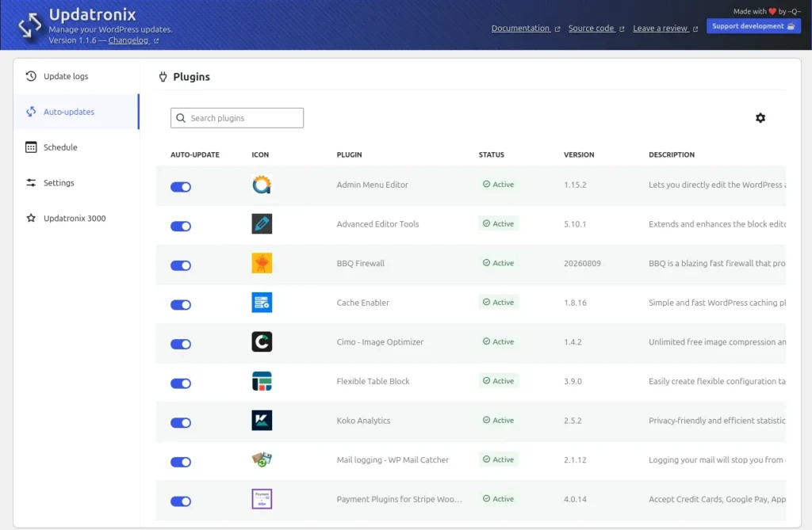Click the Updatronix 3000 star icon
812x530 pixels.
click(31, 218)
